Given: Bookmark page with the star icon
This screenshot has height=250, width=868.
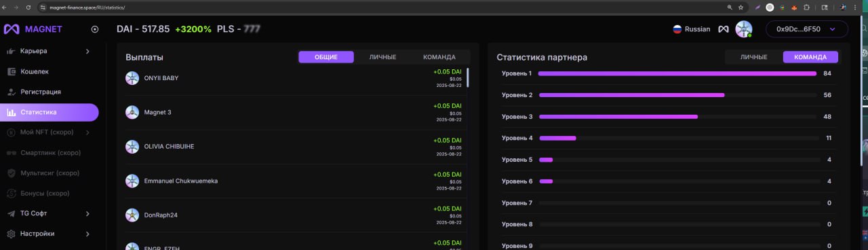Looking at the screenshot, I should point(741,7).
